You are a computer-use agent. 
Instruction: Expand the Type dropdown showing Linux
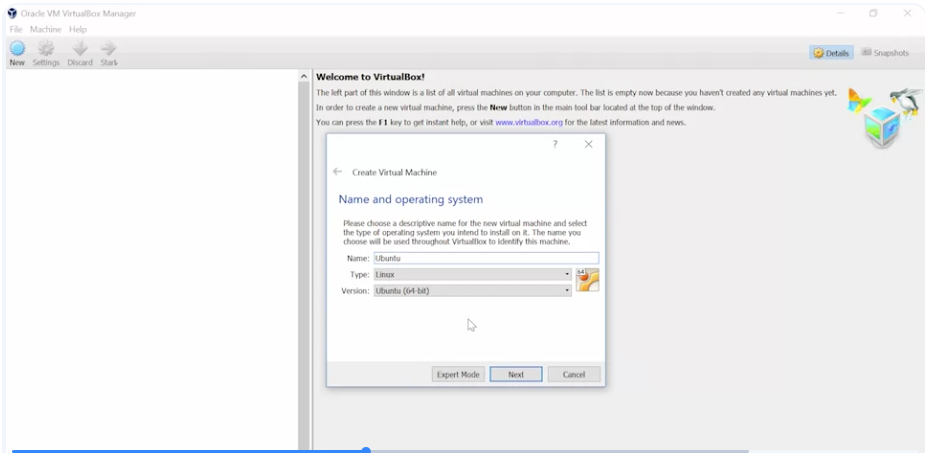[473, 274]
